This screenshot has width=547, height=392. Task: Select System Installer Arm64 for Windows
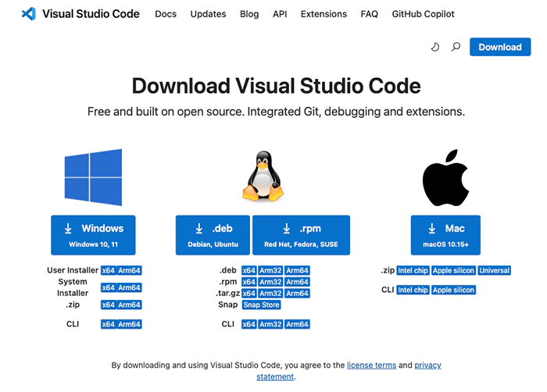pyautogui.click(x=129, y=287)
